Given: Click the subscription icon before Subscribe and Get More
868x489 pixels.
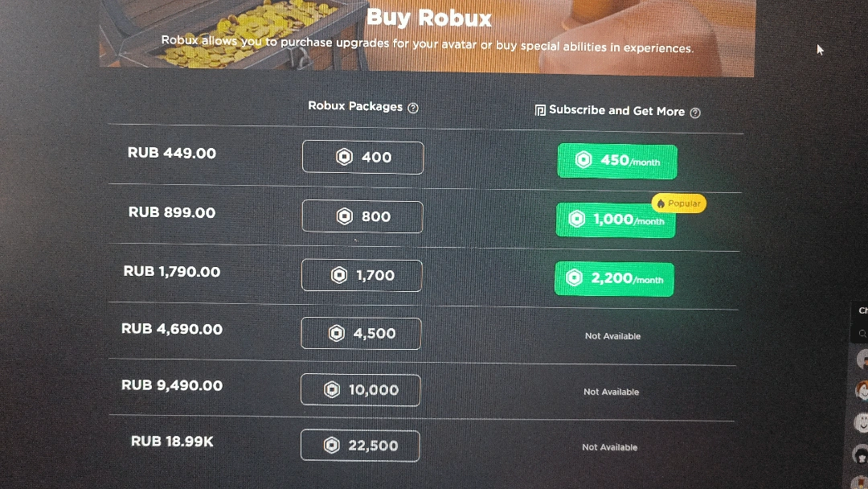Looking at the screenshot, I should (x=540, y=110).
